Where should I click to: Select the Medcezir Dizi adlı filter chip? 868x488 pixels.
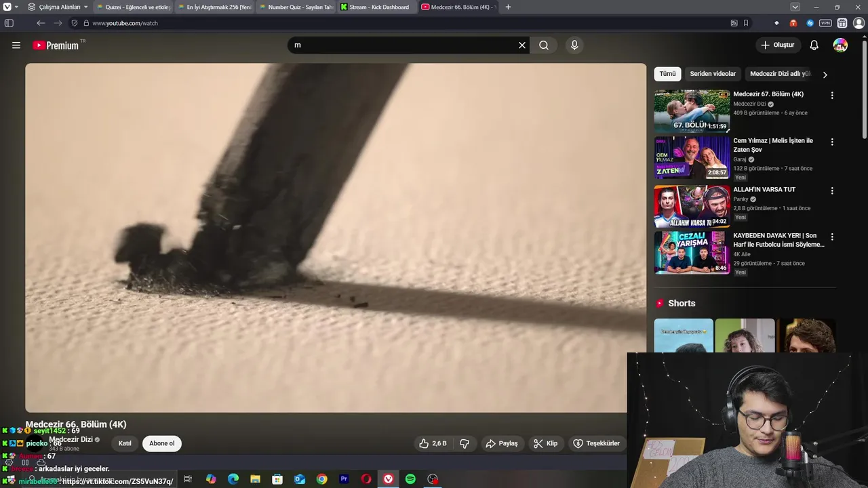(x=780, y=74)
